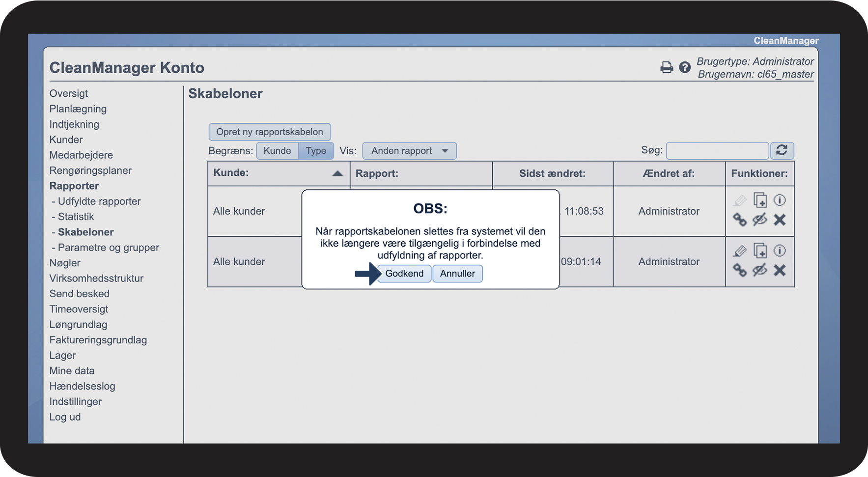
Task: Click Opret ny rapportskabelon button
Action: pos(269,132)
